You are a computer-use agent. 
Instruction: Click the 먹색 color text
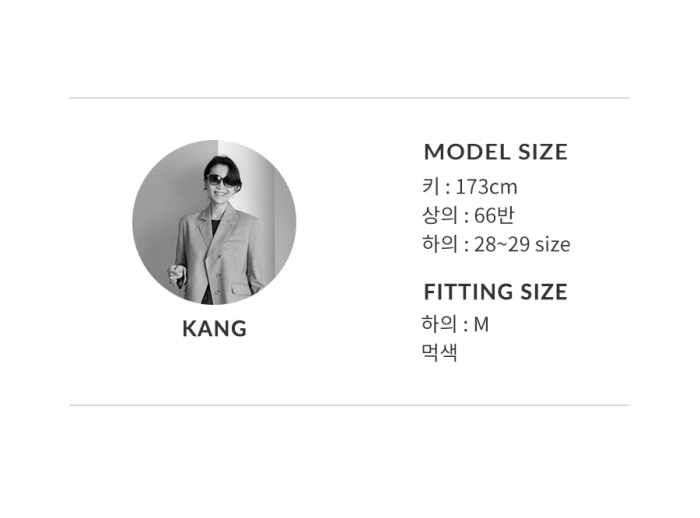click(439, 353)
